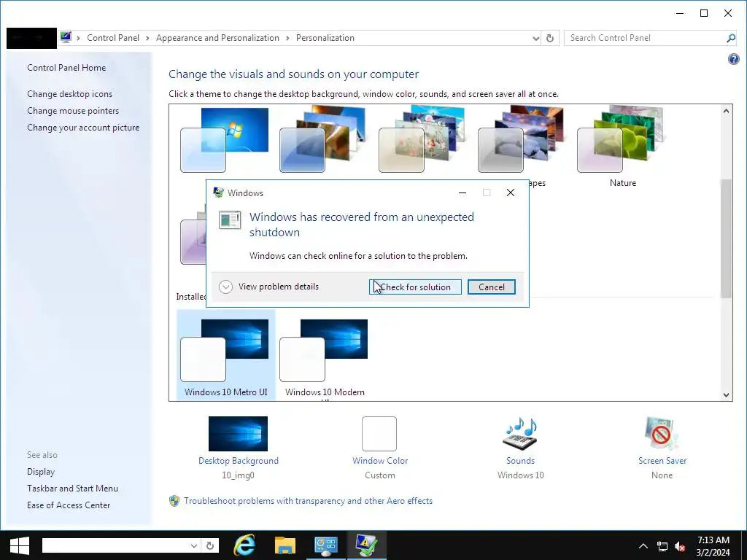Click the Windows dialog title icon
The image size is (747, 560).
pos(219,192)
